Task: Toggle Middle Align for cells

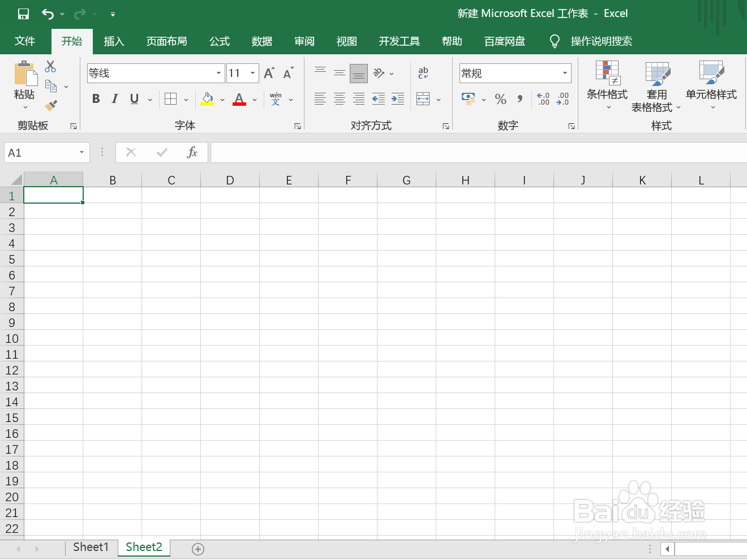Action: click(340, 73)
